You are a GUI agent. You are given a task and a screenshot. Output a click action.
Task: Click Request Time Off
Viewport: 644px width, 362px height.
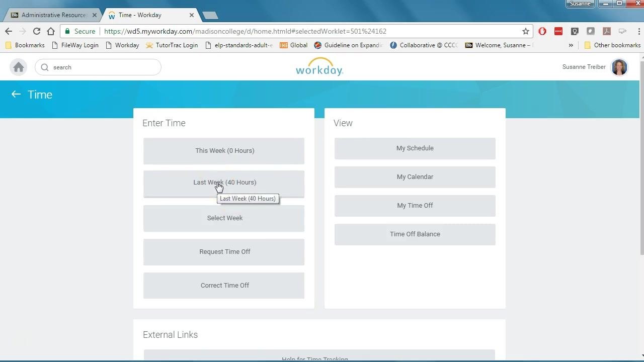point(224,252)
